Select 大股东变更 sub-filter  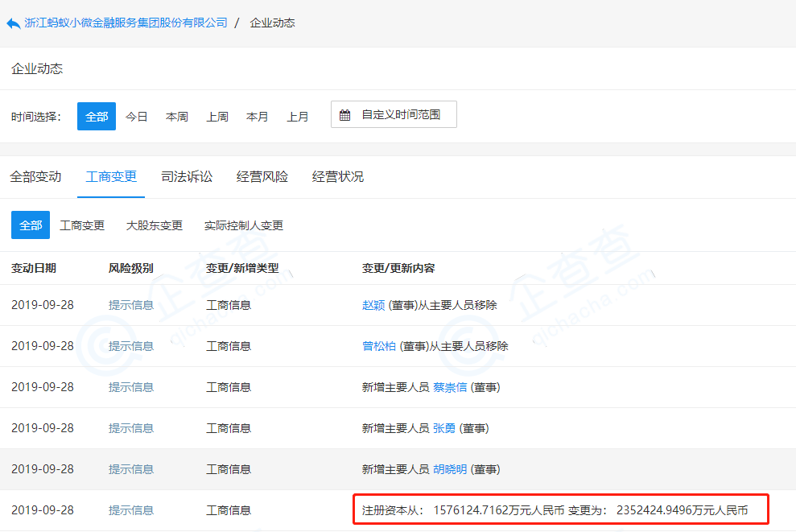[155, 225]
